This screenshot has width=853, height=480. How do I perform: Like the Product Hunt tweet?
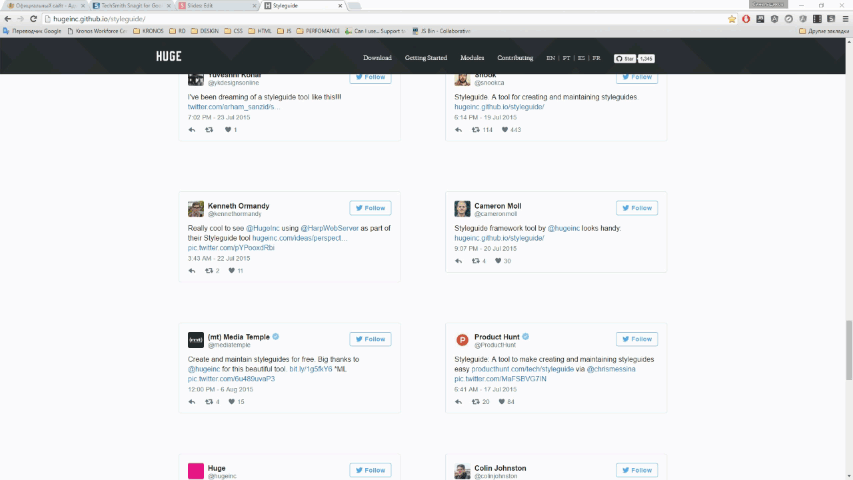click(x=502, y=402)
